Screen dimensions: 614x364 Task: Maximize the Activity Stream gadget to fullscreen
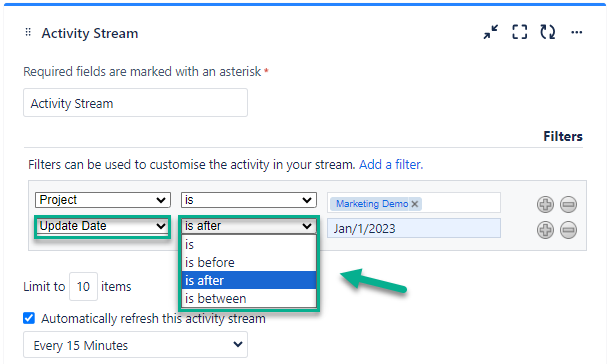click(520, 32)
